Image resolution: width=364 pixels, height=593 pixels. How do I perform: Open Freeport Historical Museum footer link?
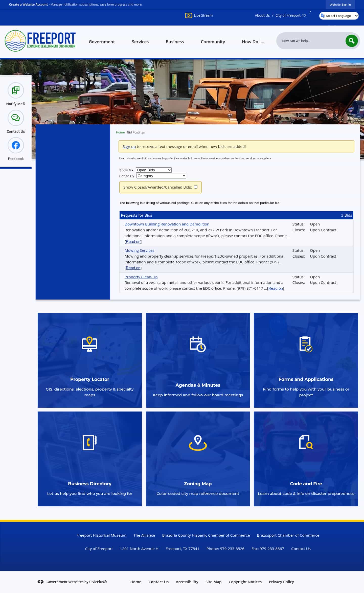pos(101,535)
